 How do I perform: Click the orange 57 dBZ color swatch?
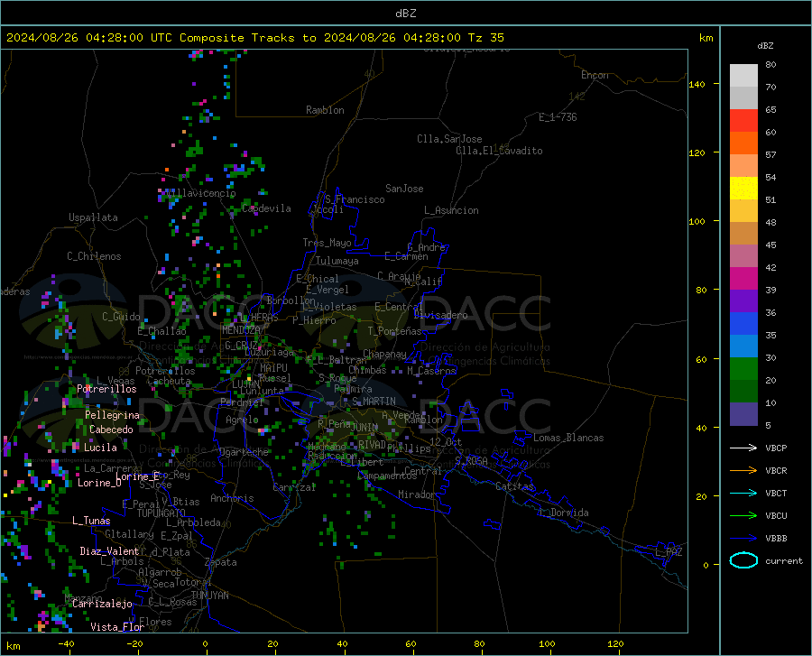[743, 143]
